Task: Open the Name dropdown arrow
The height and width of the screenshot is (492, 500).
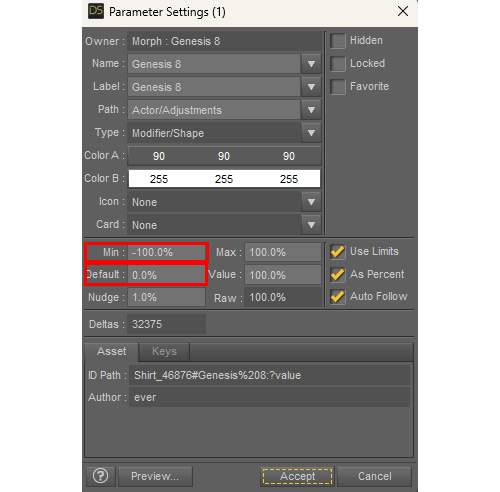Action: click(x=311, y=64)
